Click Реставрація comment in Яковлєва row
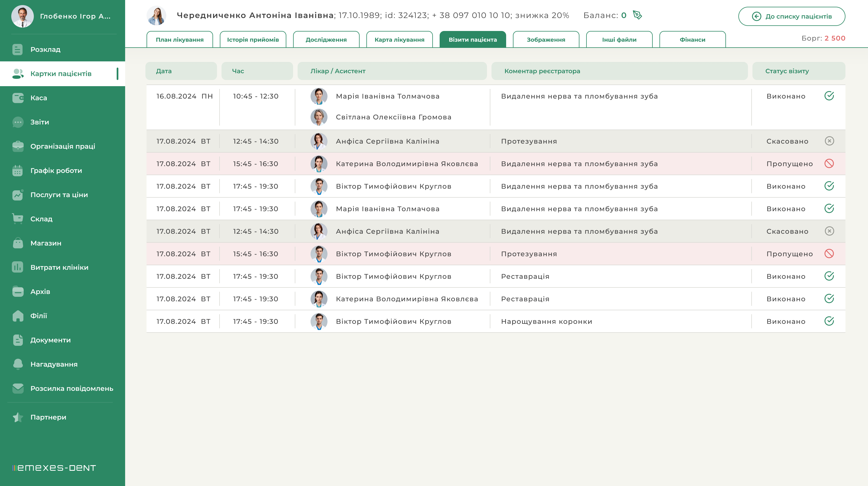868x486 pixels. click(x=525, y=299)
